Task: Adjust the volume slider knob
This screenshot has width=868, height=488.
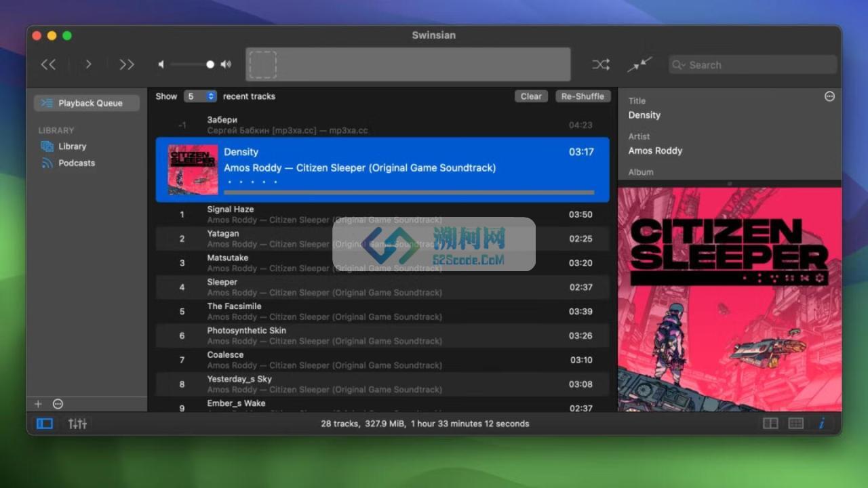Action: (210, 64)
